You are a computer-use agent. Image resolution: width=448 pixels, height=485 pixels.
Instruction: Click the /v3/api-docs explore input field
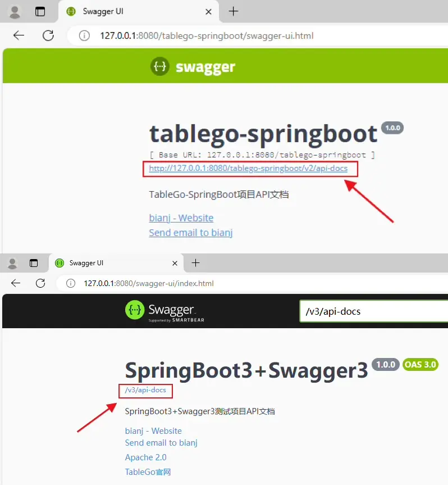click(374, 311)
